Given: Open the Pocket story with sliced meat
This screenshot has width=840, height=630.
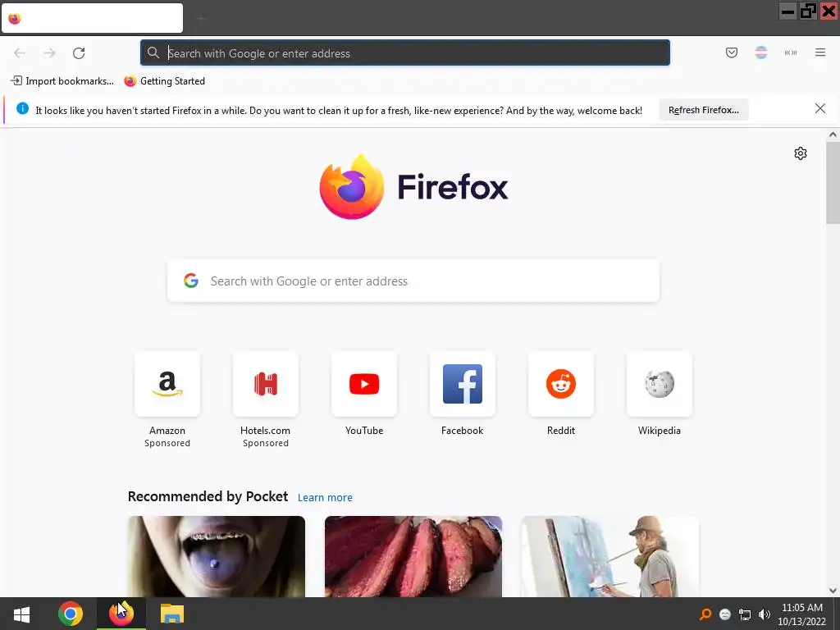Looking at the screenshot, I should (413, 557).
